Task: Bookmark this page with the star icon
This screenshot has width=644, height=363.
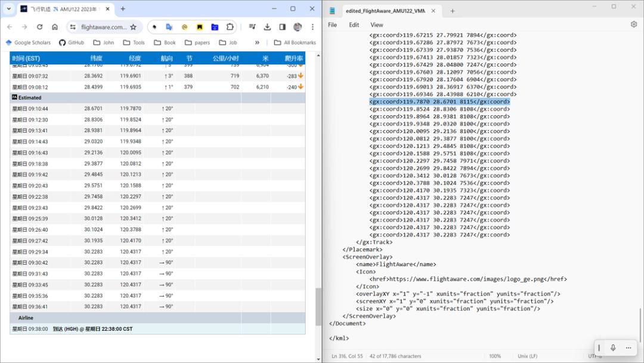Action: (133, 27)
